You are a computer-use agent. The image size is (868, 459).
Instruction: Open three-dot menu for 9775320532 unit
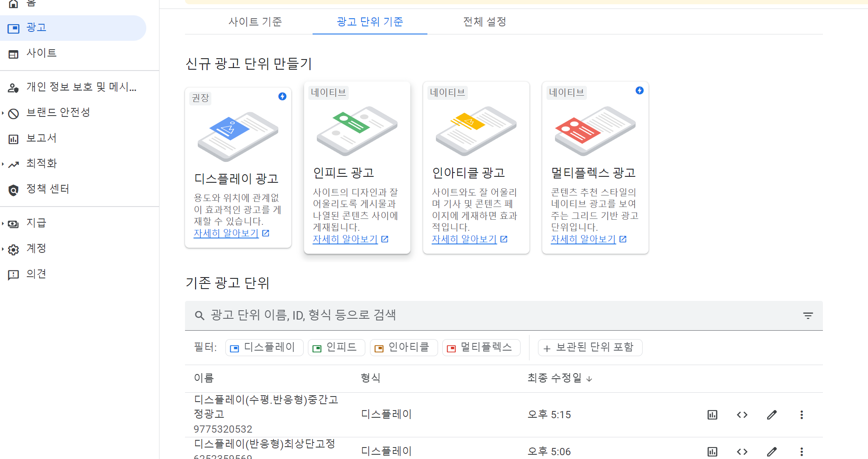[x=802, y=415]
